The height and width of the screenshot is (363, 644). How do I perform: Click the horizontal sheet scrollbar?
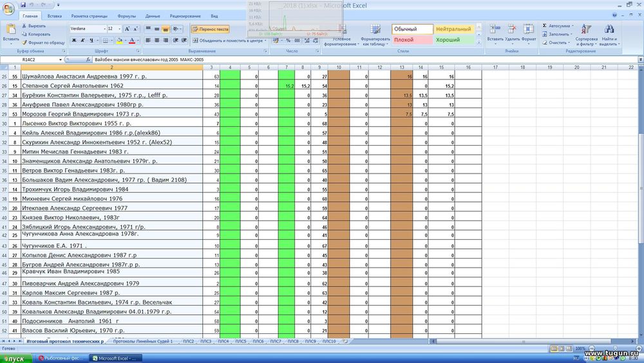pyautogui.click(x=524, y=341)
